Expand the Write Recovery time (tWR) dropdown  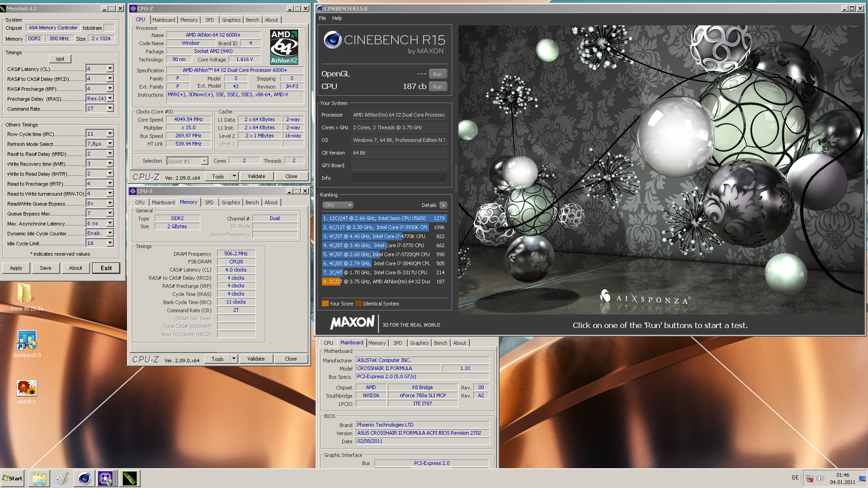tap(110, 164)
